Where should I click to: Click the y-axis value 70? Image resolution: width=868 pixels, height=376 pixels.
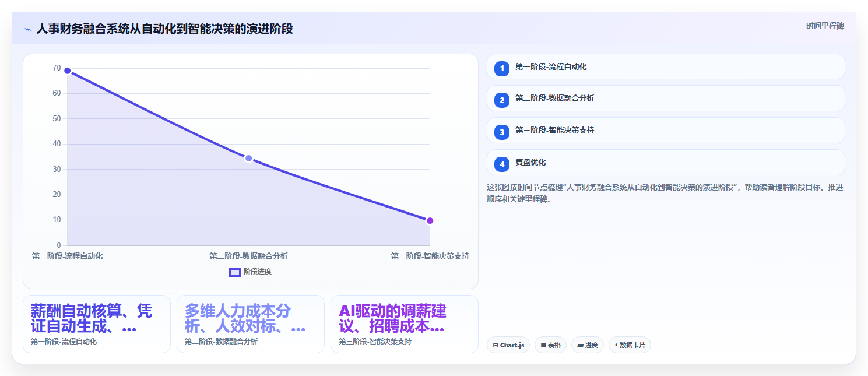pos(57,68)
